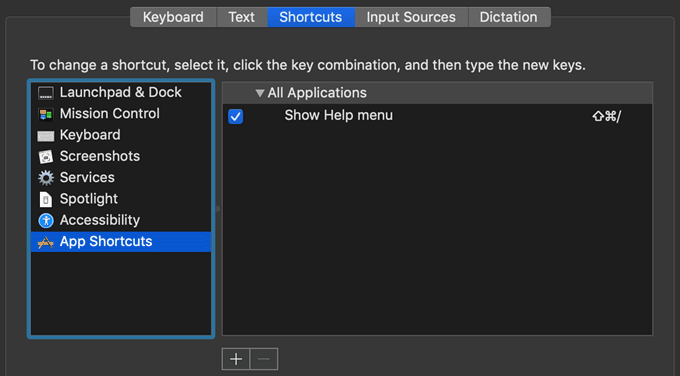Image resolution: width=680 pixels, height=376 pixels.
Task: Select App Shortcuts in the list
Action: (x=121, y=242)
